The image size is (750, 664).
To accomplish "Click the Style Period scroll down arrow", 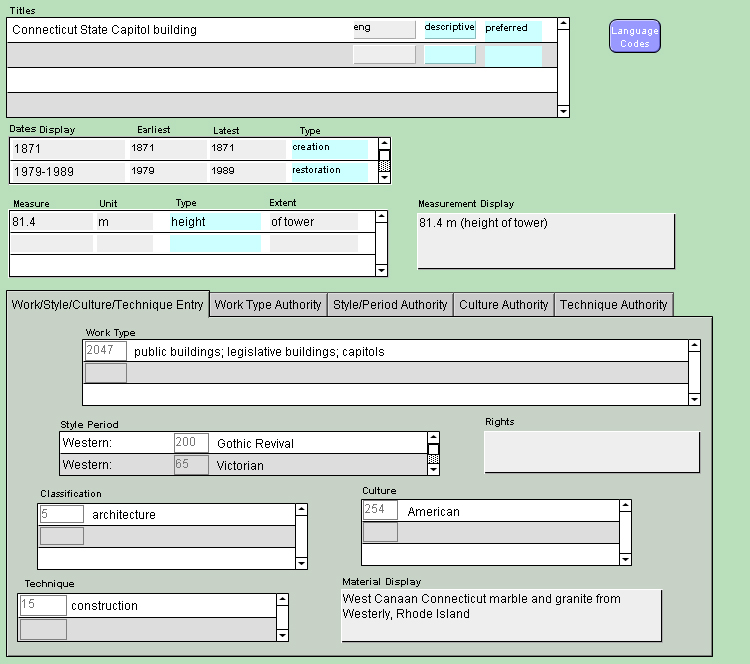I will coord(433,469).
